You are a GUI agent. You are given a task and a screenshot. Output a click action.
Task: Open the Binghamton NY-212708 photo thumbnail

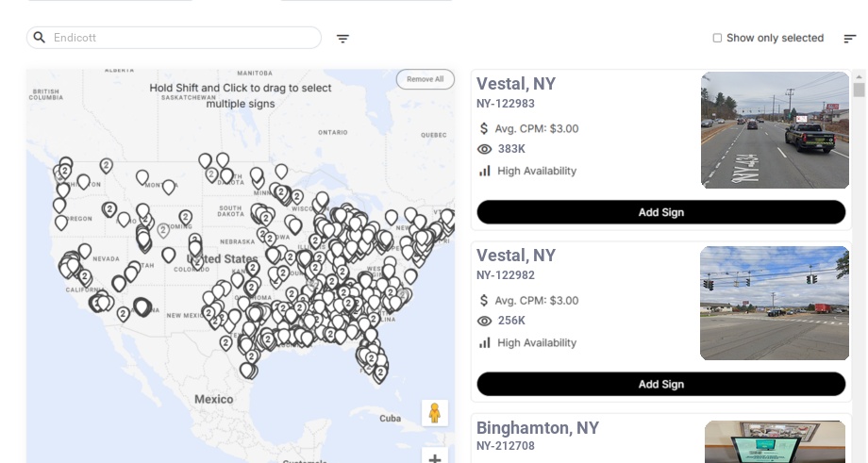(775, 442)
